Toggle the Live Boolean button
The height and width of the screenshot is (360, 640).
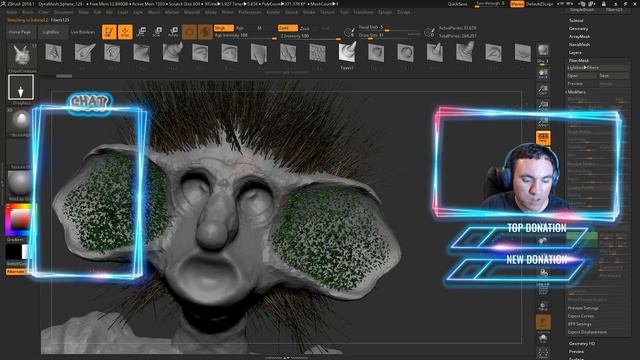(x=83, y=32)
